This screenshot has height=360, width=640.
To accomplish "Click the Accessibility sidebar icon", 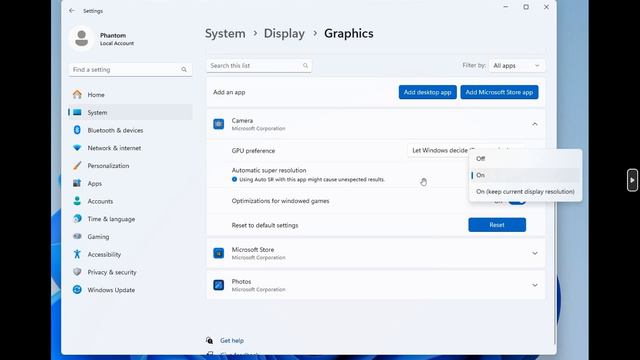I will coord(77,254).
